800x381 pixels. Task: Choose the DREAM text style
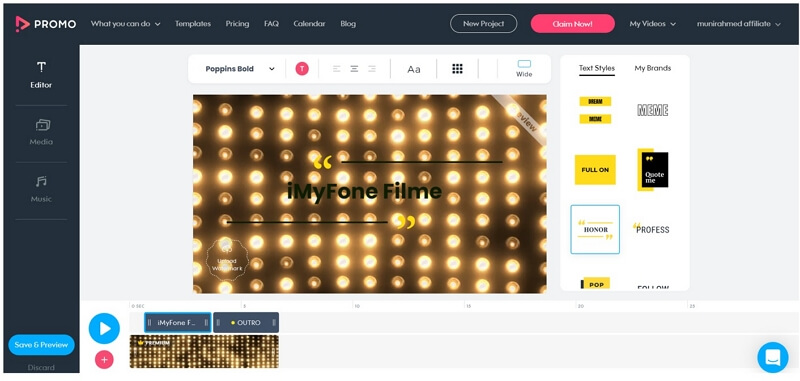(x=595, y=110)
